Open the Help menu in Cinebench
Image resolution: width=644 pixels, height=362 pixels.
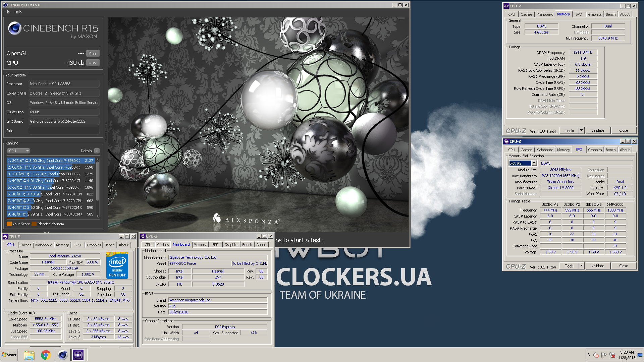pyautogui.click(x=18, y=12)
